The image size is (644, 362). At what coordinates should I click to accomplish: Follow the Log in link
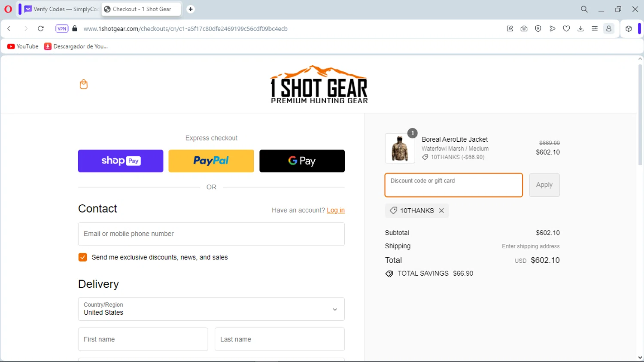coord(336,210)
